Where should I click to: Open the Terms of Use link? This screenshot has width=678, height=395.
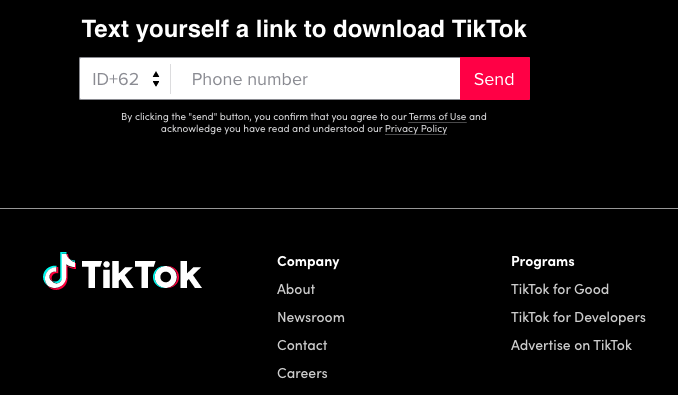(x=437, y=117)
